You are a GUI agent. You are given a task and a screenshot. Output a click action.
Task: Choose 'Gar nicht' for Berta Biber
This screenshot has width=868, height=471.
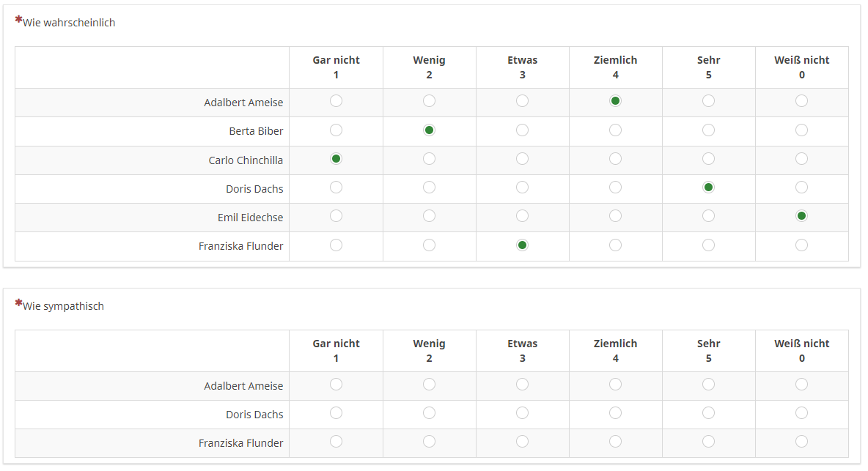pos(336,130)
